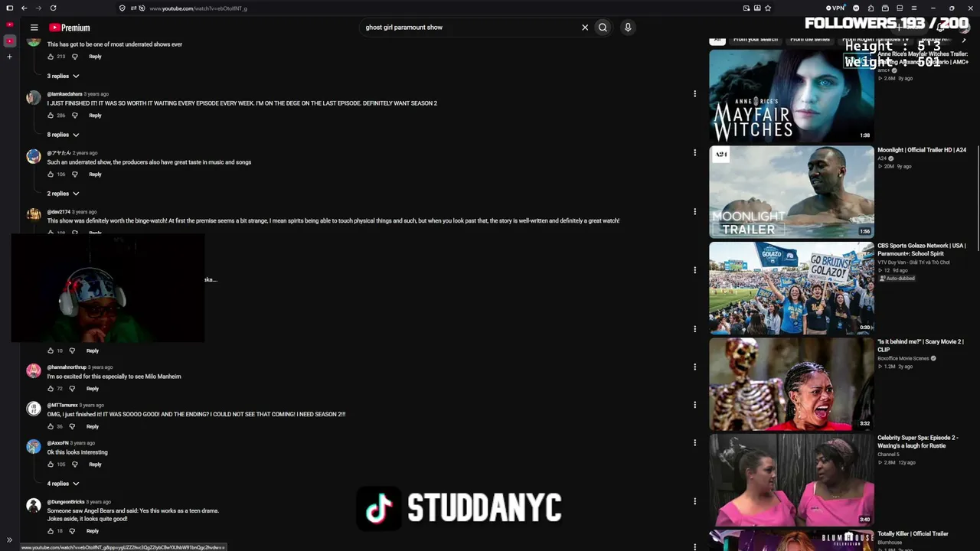The width and height of the screenshot is (980, 551).
Task: Open options for the 'Ok this looks interesting' comment
Action: (x=694, y=443)
